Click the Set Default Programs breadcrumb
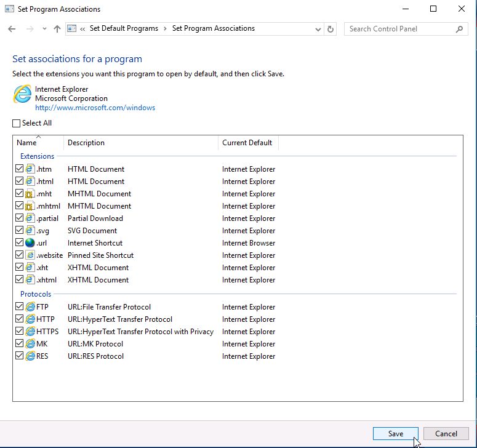 point(124,28)
